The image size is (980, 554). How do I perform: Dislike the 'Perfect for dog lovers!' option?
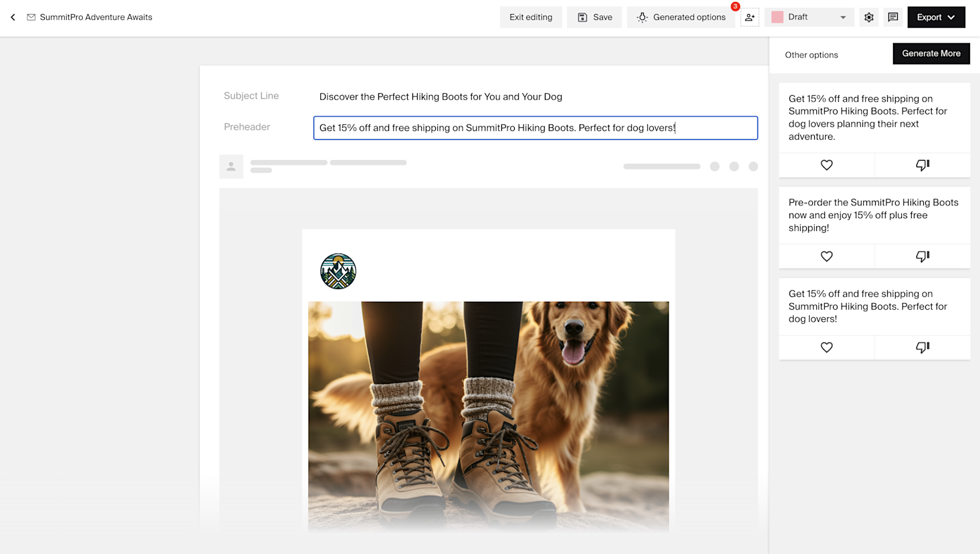coord(923,347)
